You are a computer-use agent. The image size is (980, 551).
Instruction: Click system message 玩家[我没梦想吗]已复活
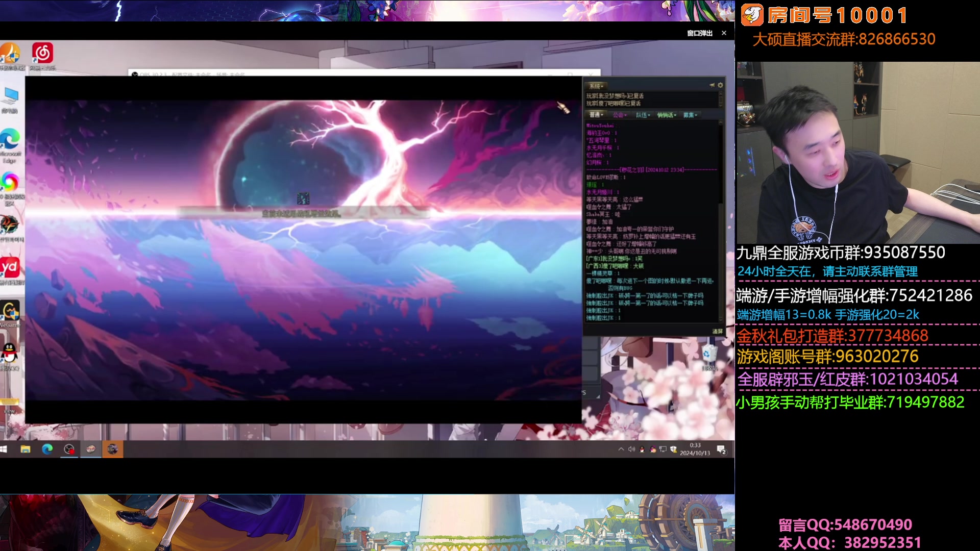click(615, 96)
